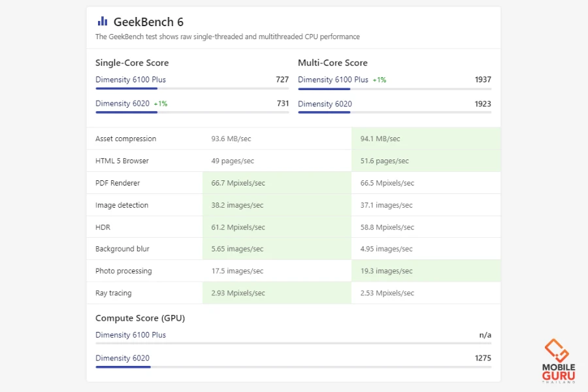
Task: Open Dimensity 6100 Plus link under Multi-Core Score
Action: (333, 80)
